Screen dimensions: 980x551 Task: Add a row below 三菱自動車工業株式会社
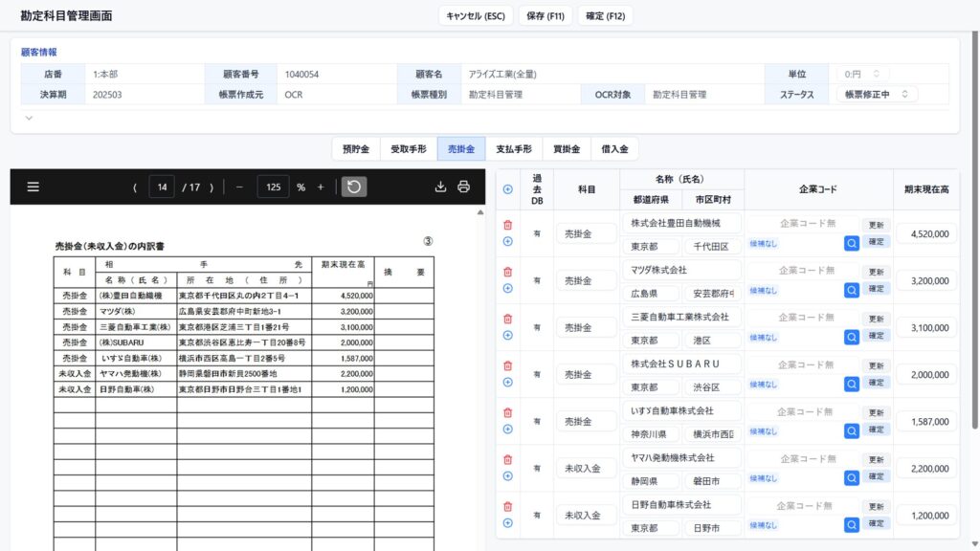(x=507, y=335)
